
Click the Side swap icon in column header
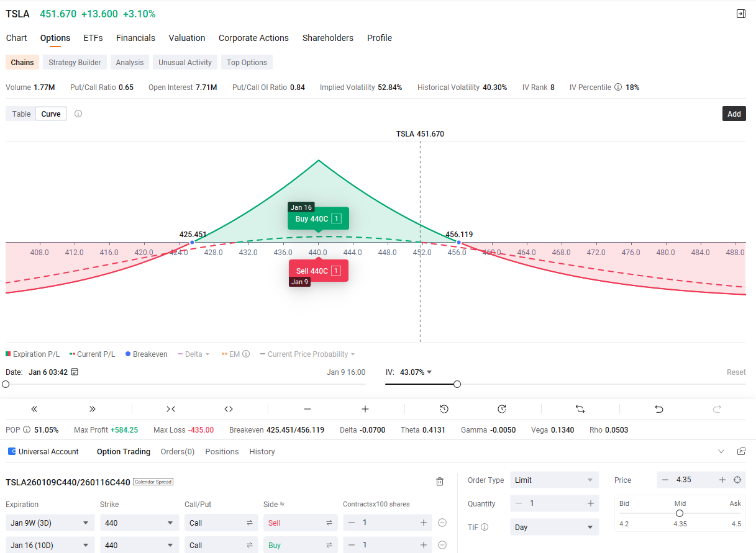point(282,505)
